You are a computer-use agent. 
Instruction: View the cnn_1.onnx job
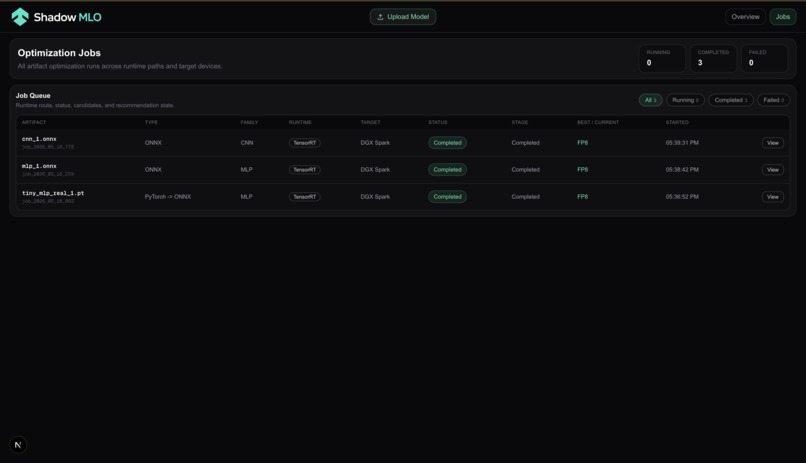[x=773, y=143]
